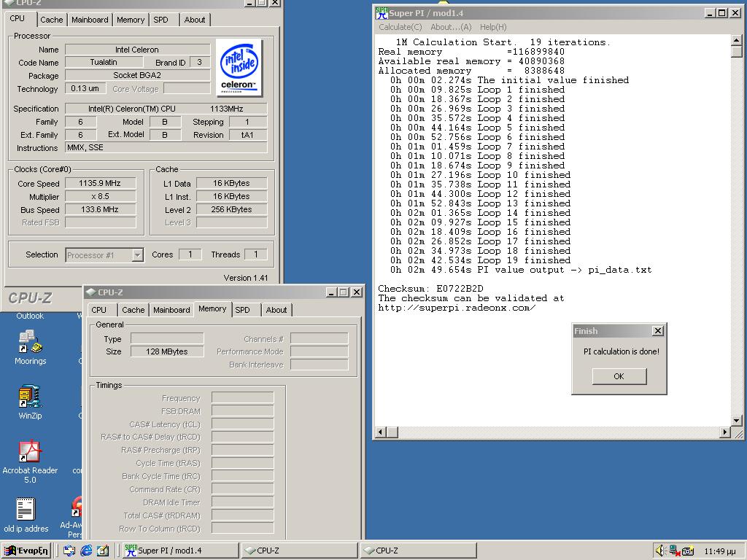Click the empty memory Type field

tap(167, 338)
